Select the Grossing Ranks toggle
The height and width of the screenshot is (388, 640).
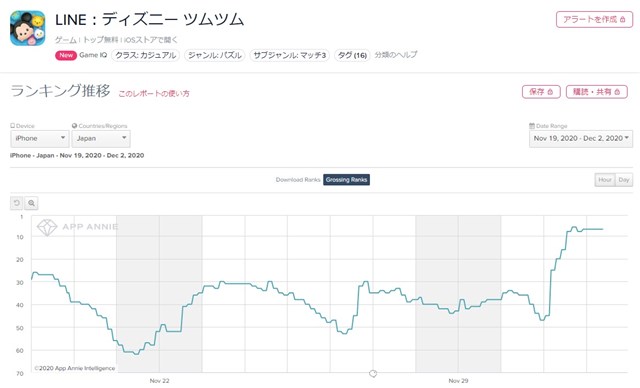(347, 180)
